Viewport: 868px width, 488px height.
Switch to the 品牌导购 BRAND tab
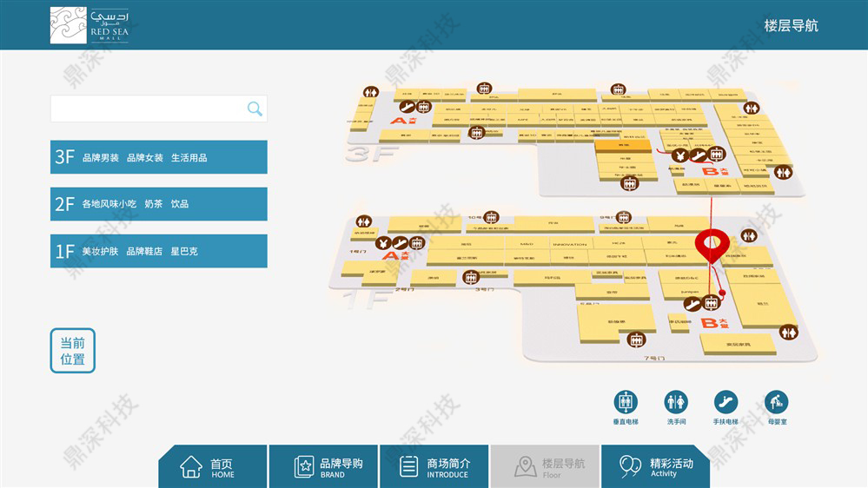(x=322, y=467)
